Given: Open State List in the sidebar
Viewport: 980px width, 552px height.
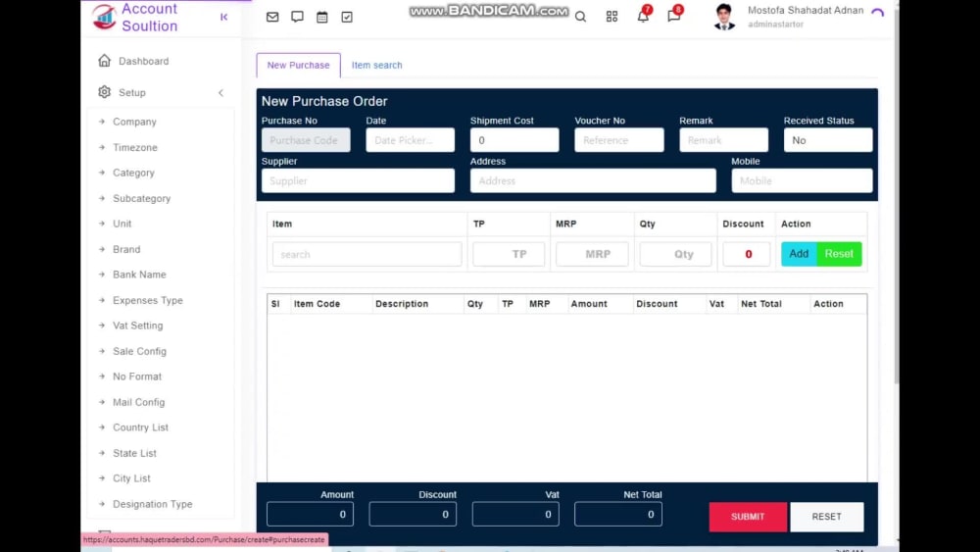Looking at the screenshot, I should (x=134, y=453).
